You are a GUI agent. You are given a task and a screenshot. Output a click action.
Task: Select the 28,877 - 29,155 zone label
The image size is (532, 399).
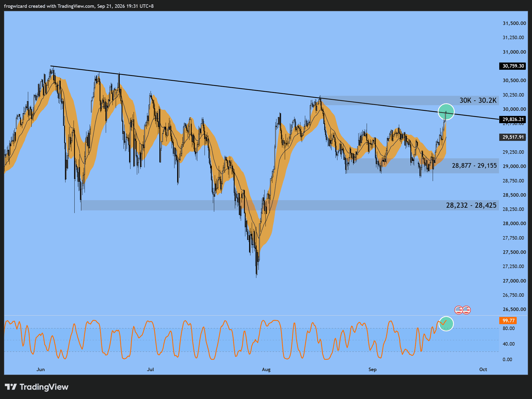point(474,166)
